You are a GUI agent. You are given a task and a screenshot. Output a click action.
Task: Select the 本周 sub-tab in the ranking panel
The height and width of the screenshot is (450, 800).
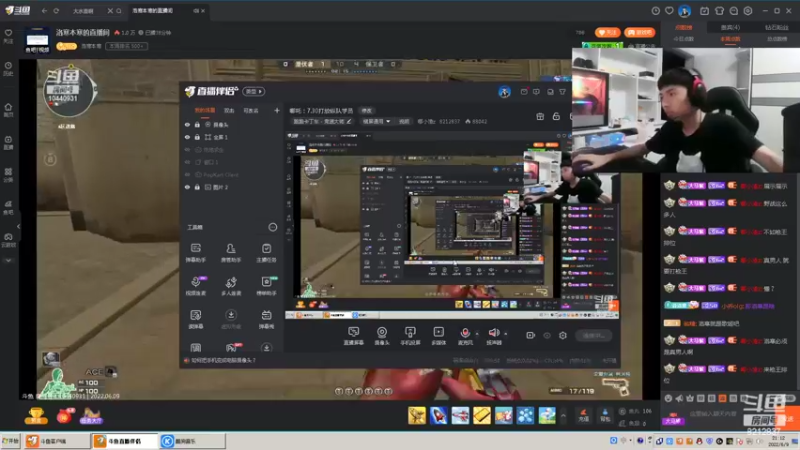(730, 39)
